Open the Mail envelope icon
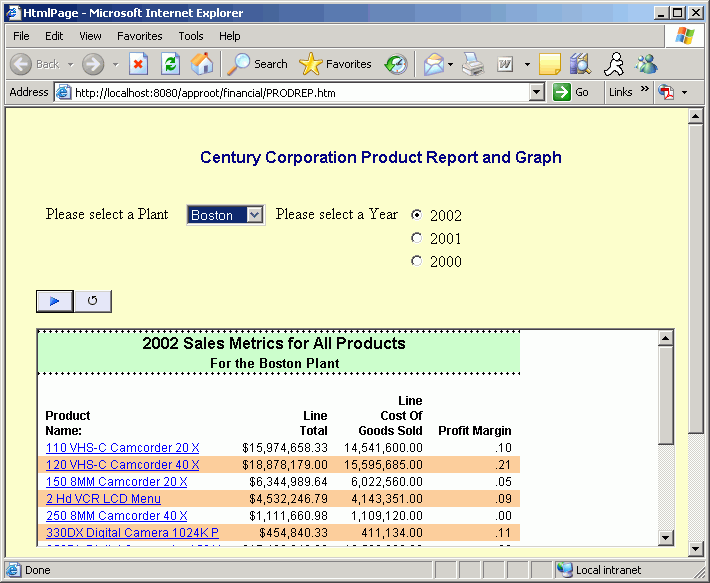The height and width of the screenshot is (583, 710). [x=434, y=64]
